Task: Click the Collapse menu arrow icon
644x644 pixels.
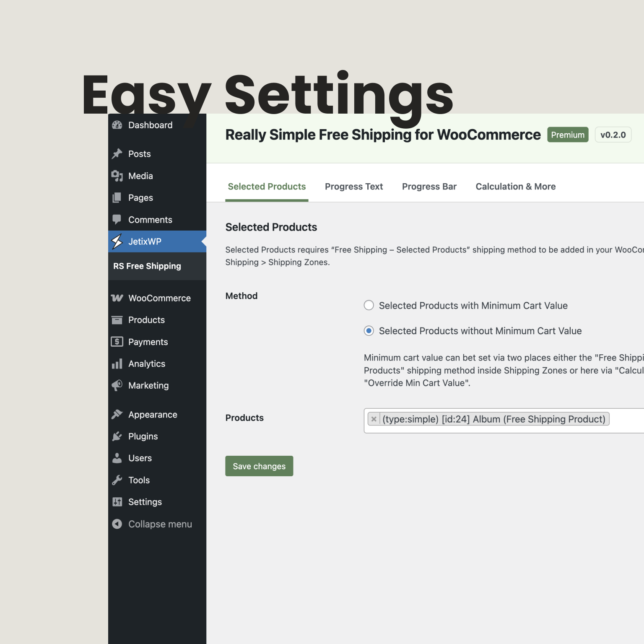Action: 117,524
